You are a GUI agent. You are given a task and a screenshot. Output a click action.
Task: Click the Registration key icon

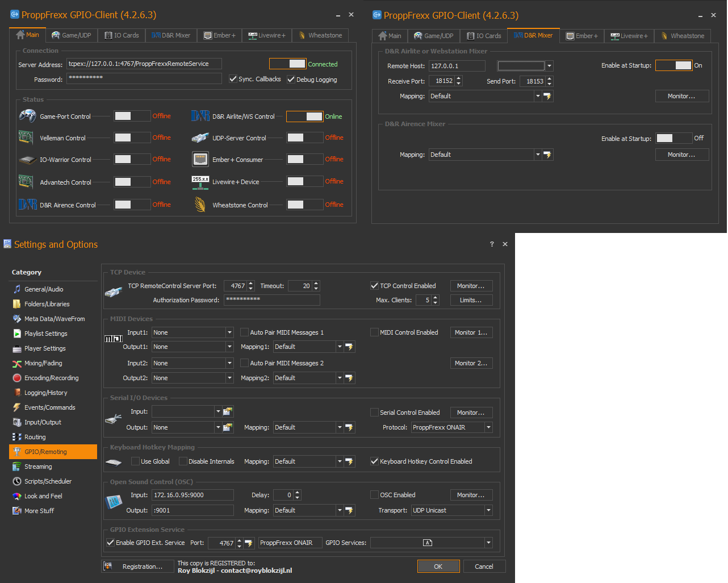(x=108, y=566)
